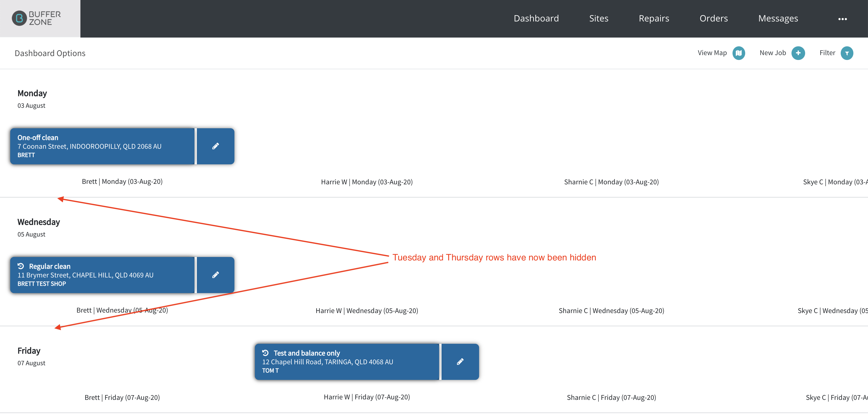Click recurring icon on Regular clean job
Image resolution: width=868 pixels, height=414 pixels.
[21, 266]
